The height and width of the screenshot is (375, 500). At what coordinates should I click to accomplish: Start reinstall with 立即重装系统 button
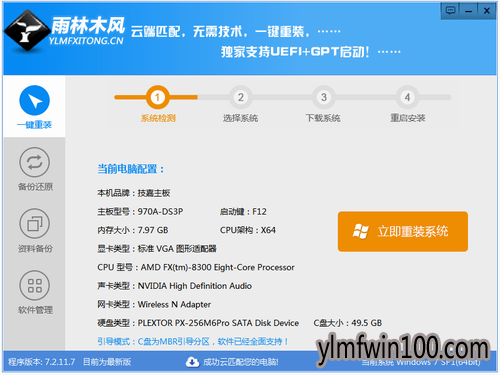[403, 231]
